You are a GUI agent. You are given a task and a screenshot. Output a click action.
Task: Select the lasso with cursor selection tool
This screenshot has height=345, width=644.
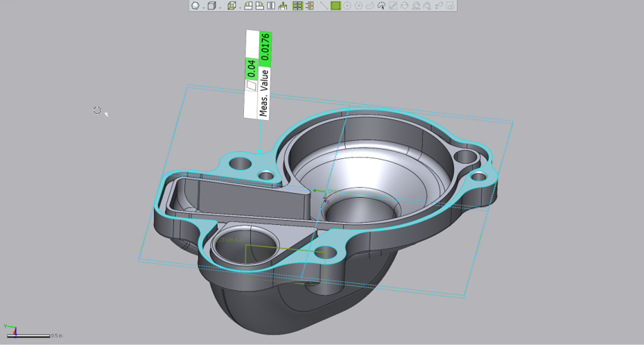(x=381, y=6)
